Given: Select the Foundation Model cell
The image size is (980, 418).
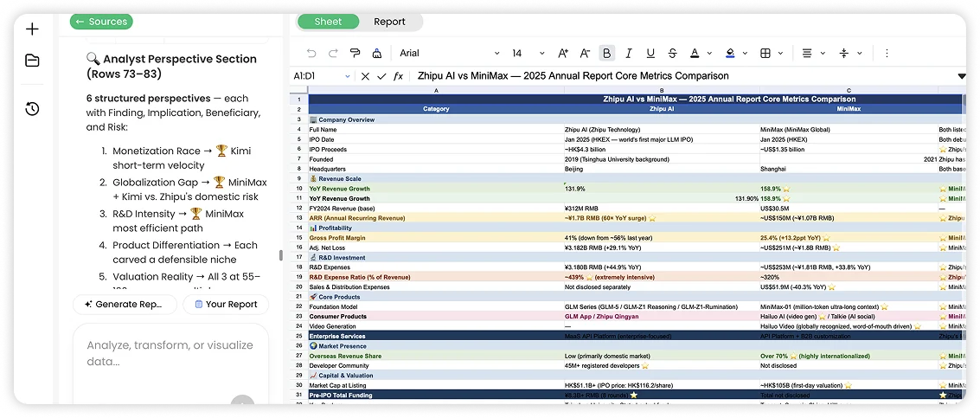Looking at the screenshot, I should click(436, 306).
